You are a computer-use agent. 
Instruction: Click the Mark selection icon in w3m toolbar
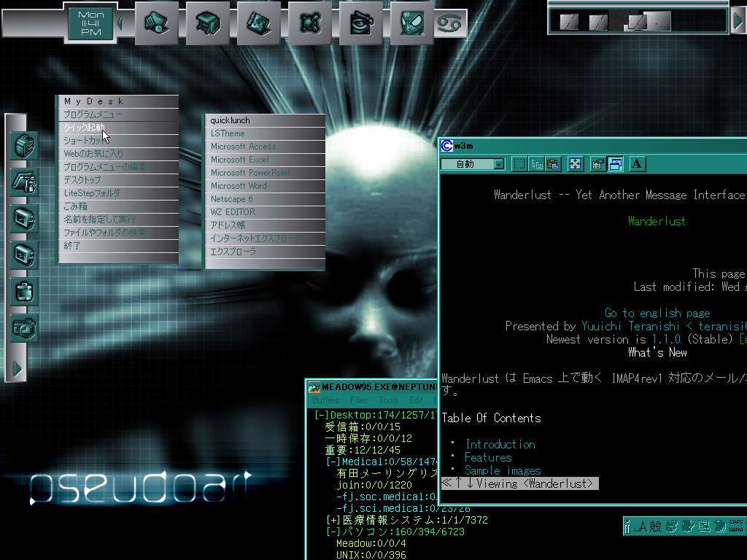(519, 164)
